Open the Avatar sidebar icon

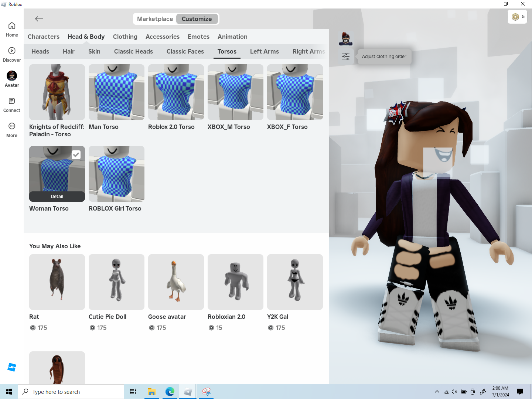coord(12,79)
